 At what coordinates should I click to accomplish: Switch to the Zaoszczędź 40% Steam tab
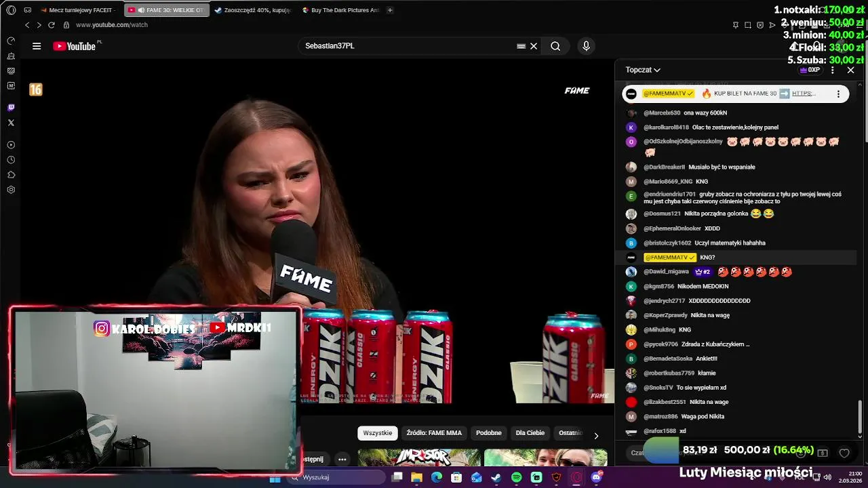pyautogui.click(x=252, y=10)
